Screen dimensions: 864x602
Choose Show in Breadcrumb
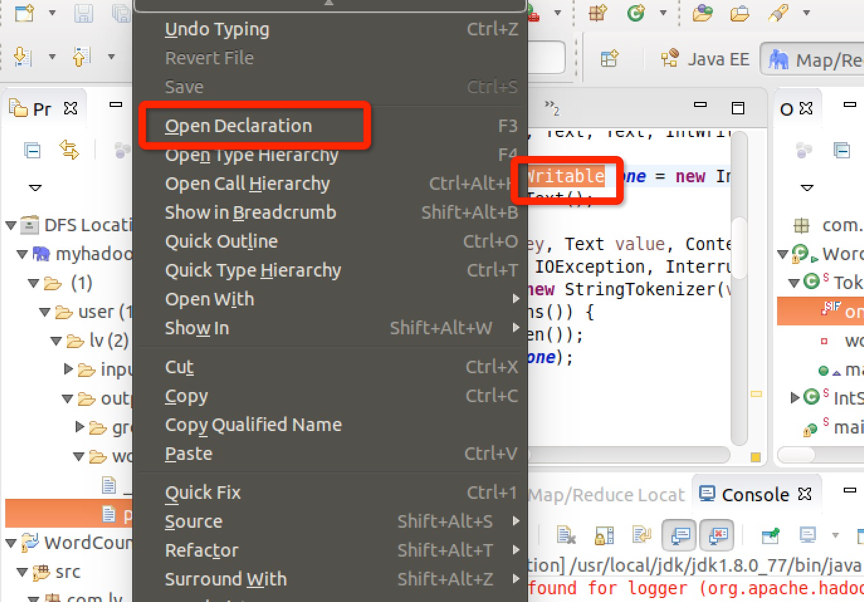251,213
